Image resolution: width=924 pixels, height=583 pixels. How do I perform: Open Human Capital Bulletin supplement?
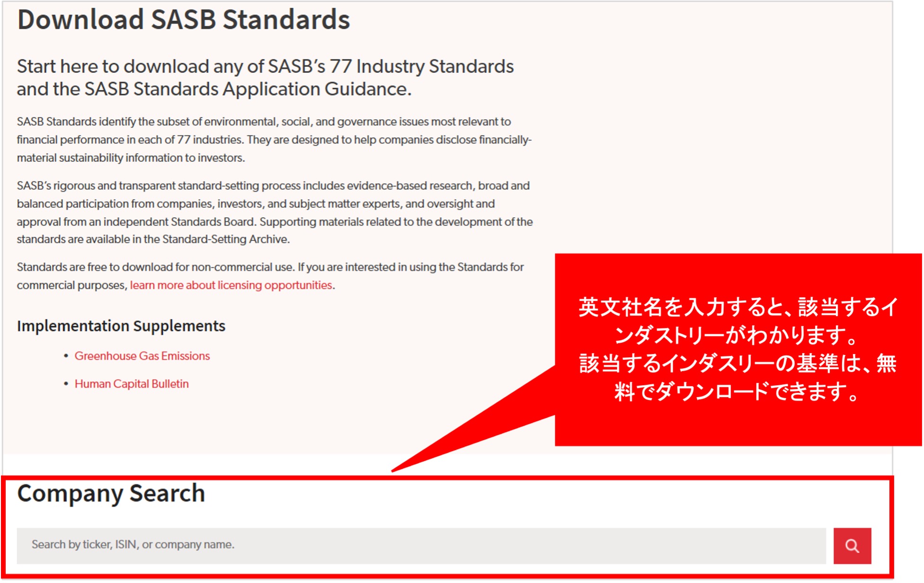click(132, 384)
